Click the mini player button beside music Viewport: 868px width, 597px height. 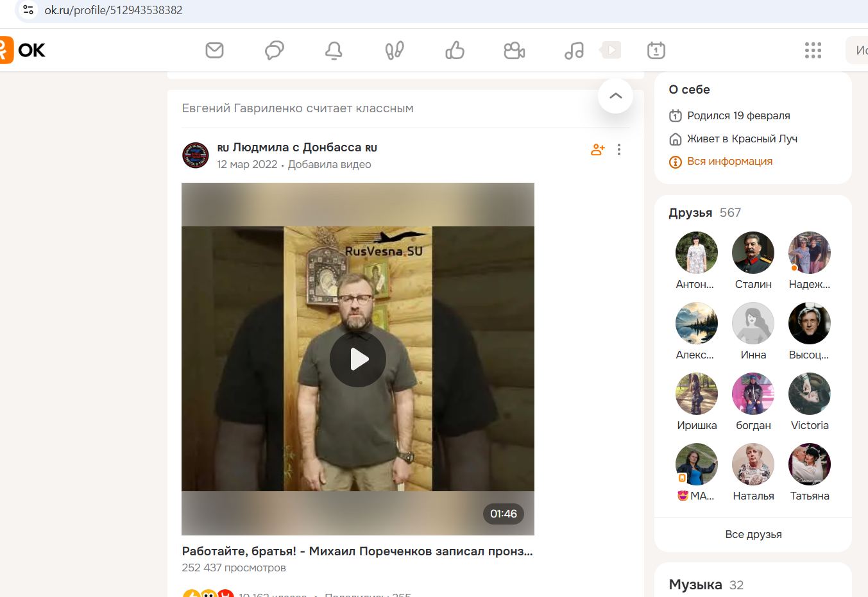(x=611, y=50)
